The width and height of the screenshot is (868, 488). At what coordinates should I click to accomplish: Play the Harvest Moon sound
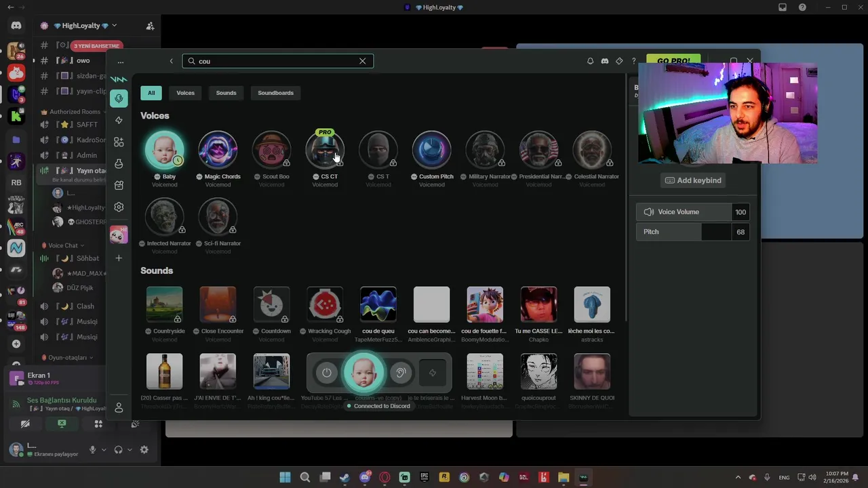tap(485, 371)
